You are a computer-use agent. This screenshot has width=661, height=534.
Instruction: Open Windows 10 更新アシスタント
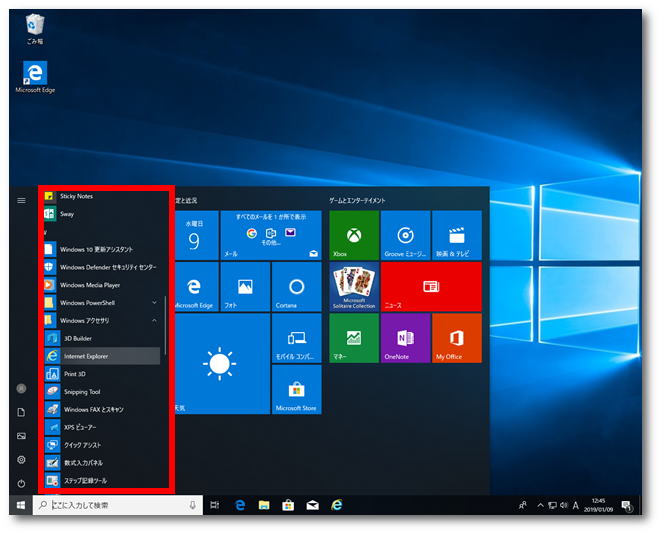point(102,250)
